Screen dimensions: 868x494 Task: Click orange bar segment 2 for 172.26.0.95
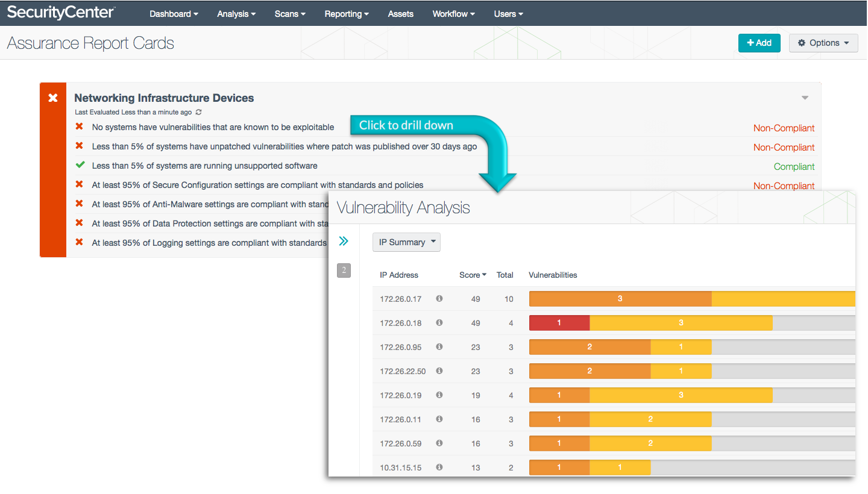590,347
